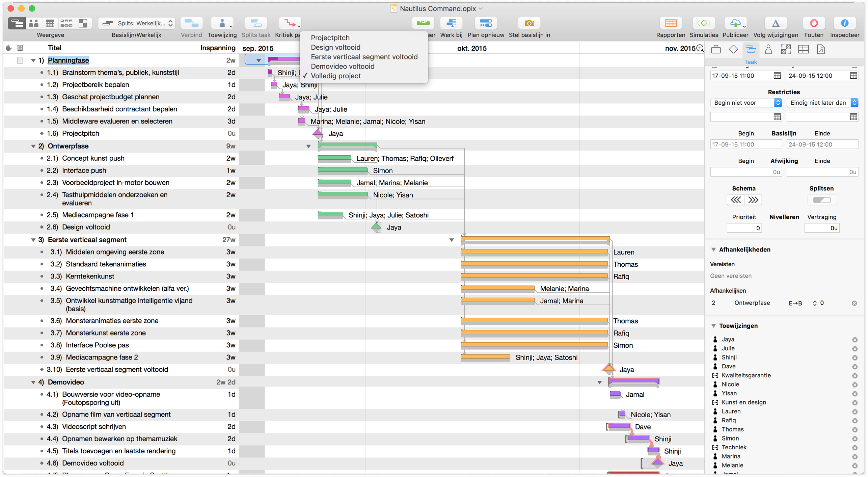Open the Begin niet voor dropdown
This screenshot has height=477, width=868.
(746, 103)
